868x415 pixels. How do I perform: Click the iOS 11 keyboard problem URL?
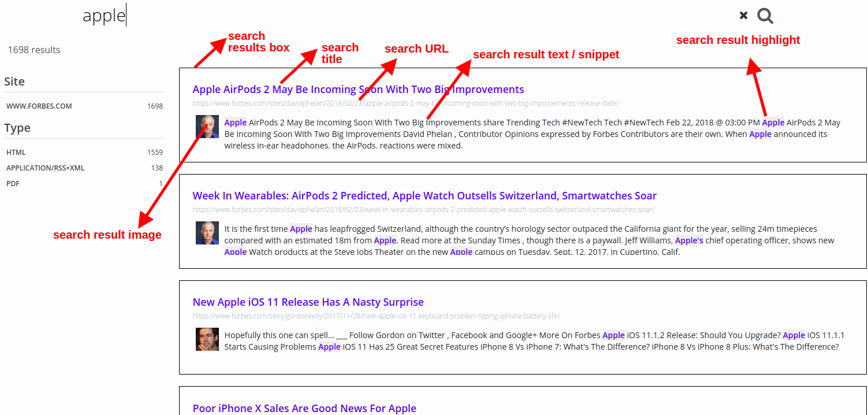tap(376, 316)
